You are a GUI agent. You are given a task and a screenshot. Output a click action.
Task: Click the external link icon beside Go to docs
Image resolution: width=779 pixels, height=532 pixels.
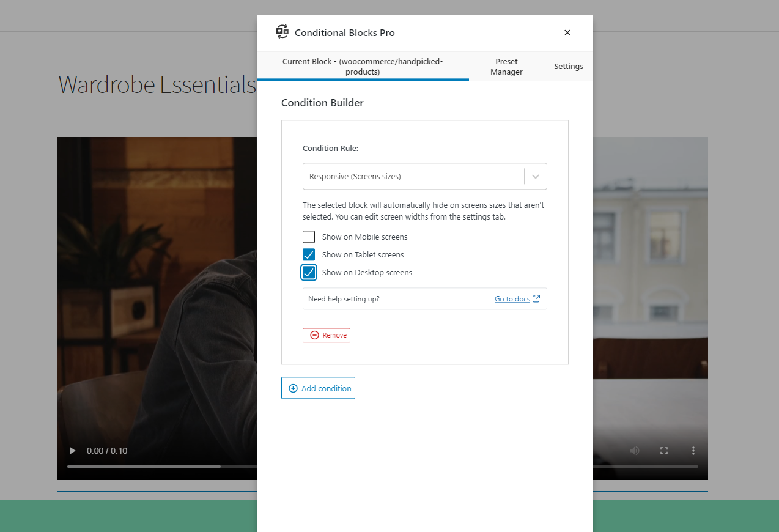536,299
